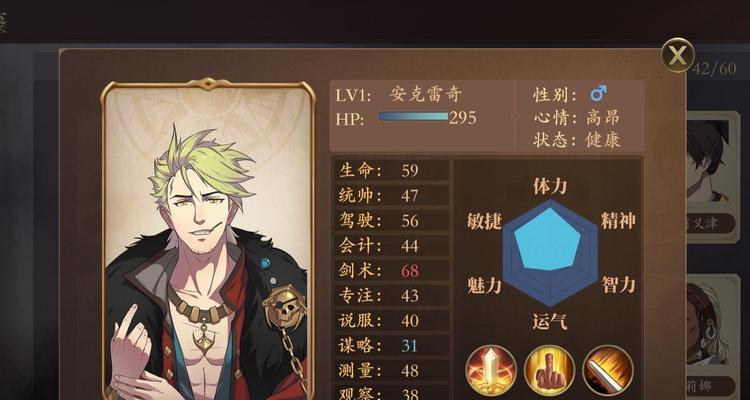Click the blue pentagon radar chart
This screenshot has width=750, height=400.
coord(550,253)
